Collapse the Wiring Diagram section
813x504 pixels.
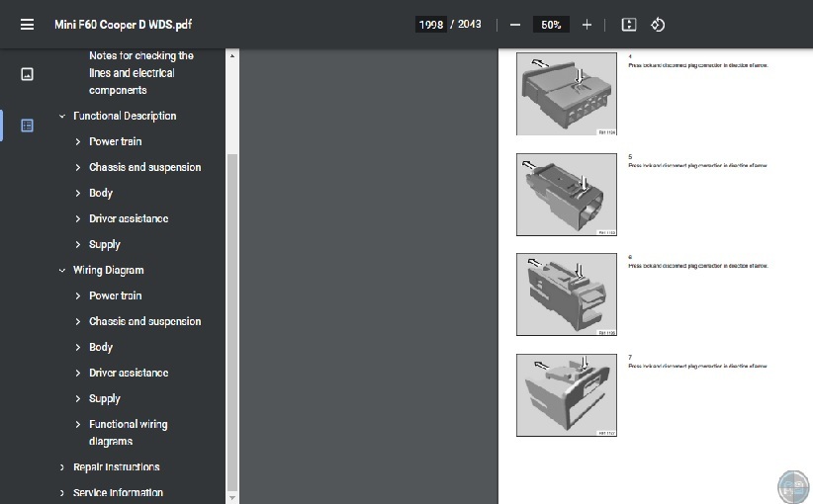62,271
